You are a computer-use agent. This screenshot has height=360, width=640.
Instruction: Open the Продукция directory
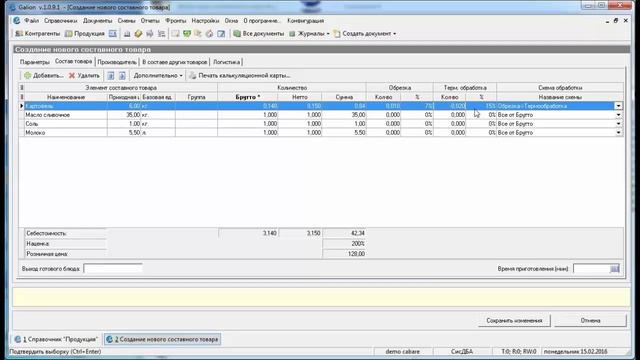[85, 34]
